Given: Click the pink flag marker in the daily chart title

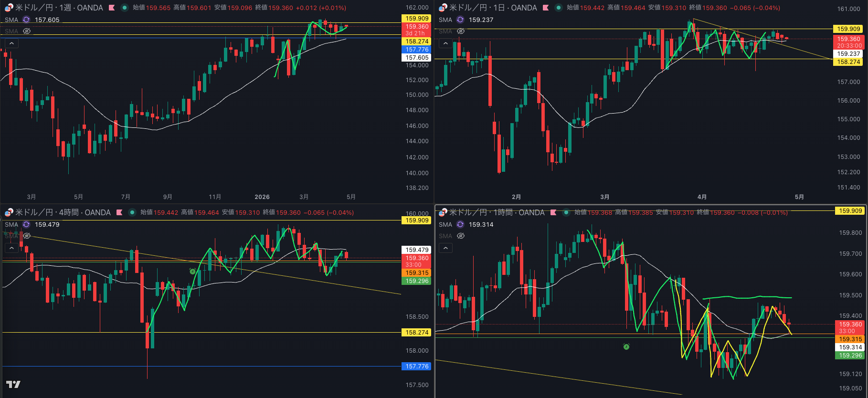Looking at the screenshot, I should [x=546, y=8].
